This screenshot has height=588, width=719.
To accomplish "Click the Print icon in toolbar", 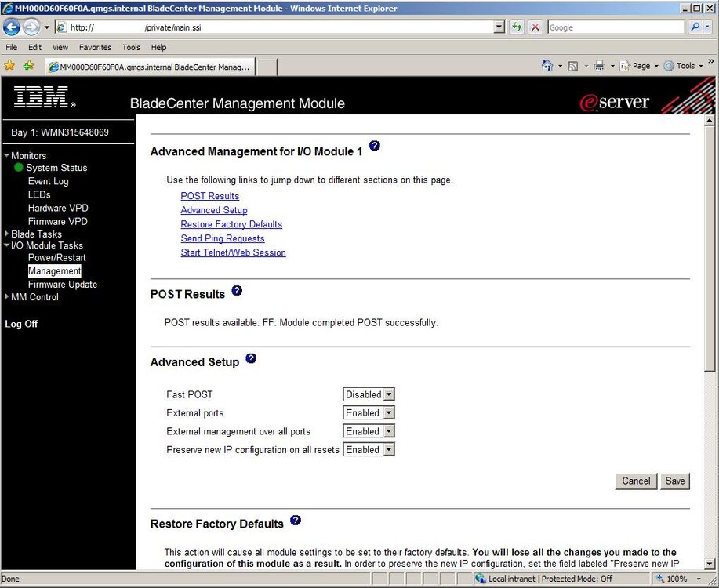I will pos(599,66).
